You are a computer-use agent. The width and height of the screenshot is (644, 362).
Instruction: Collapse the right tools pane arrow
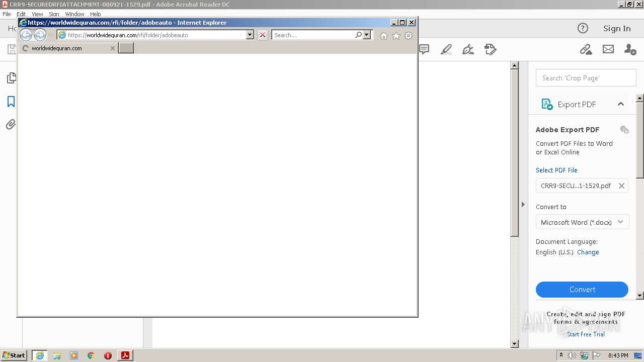523,205
